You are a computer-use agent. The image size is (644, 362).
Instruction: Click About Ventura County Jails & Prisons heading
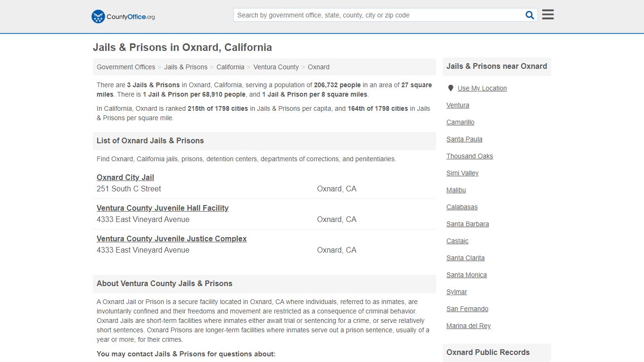coord(165,283)
